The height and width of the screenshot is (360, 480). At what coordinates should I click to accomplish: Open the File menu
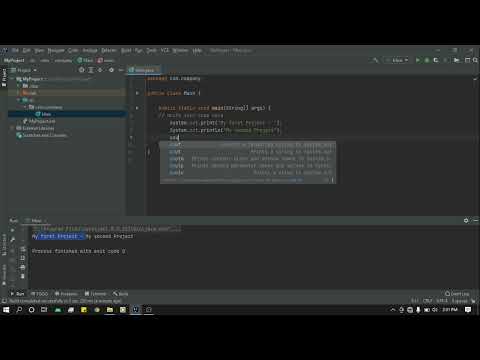click(15, 51)
